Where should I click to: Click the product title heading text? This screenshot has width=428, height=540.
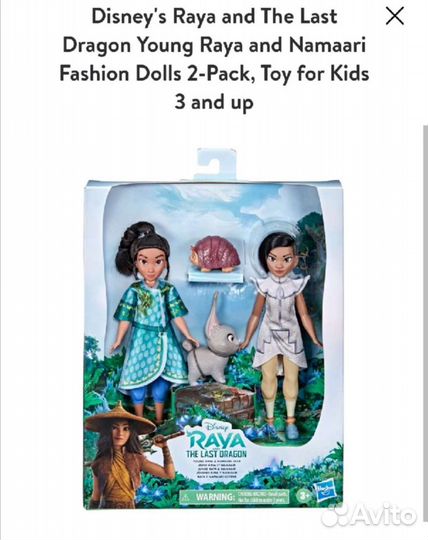point(214,59)
